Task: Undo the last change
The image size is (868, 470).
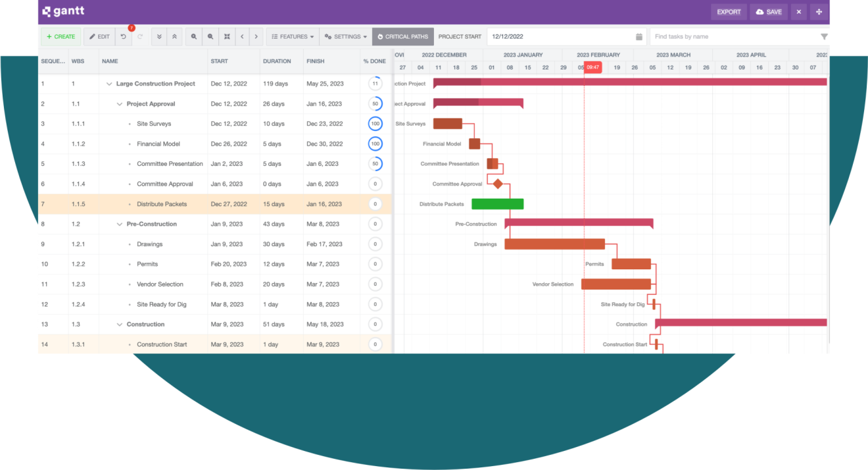Action: (x=123, y=36)
